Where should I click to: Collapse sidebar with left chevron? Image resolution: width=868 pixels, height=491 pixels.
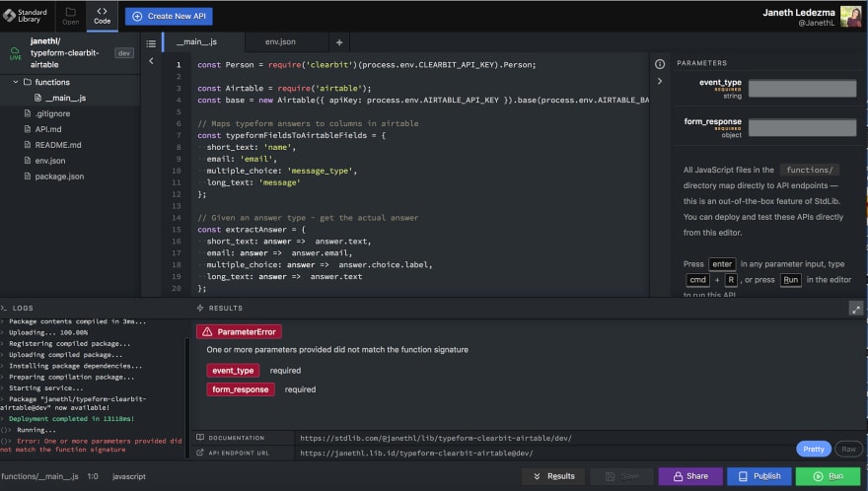tap(151, 61)
